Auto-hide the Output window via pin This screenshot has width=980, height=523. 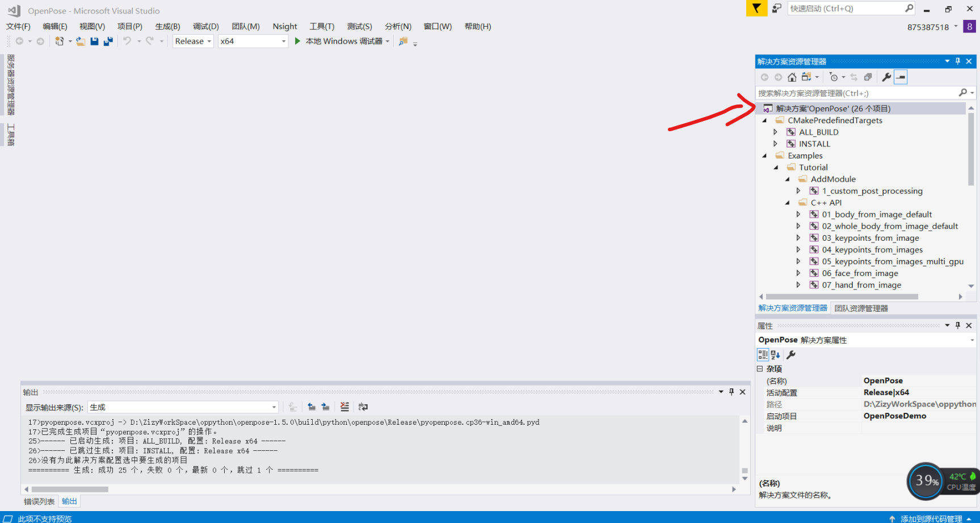731,391
